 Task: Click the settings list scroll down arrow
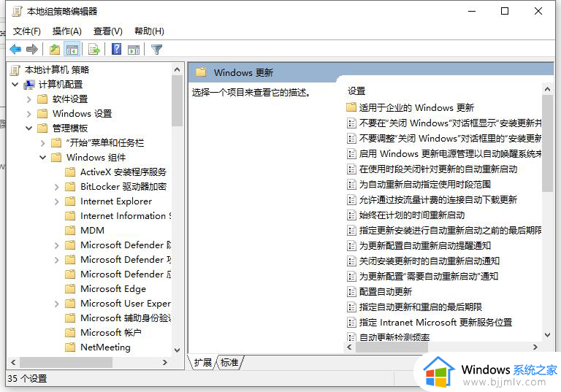click(x=547, y=335)
